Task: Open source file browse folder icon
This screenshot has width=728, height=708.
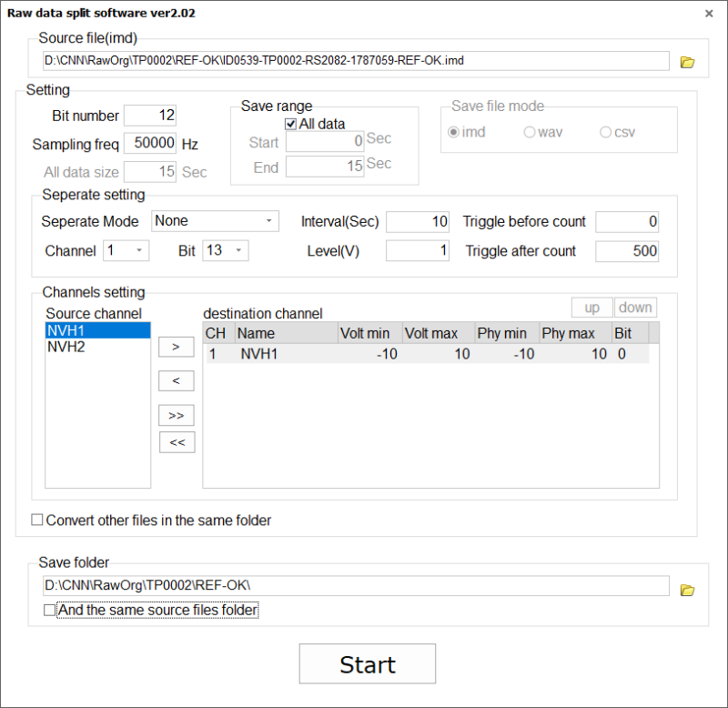Action: pos(687,62)
